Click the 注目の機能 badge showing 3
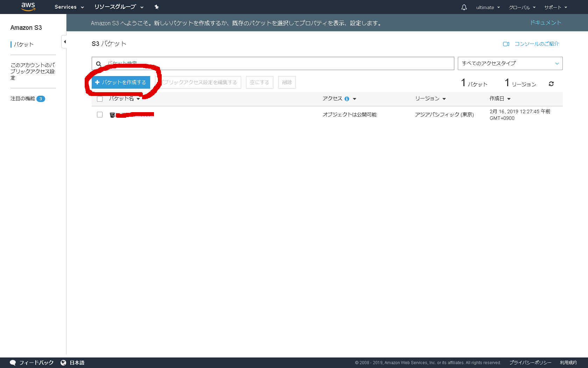Image resolution: width=588 pixels, height=368 pixels. coord(41,99)
